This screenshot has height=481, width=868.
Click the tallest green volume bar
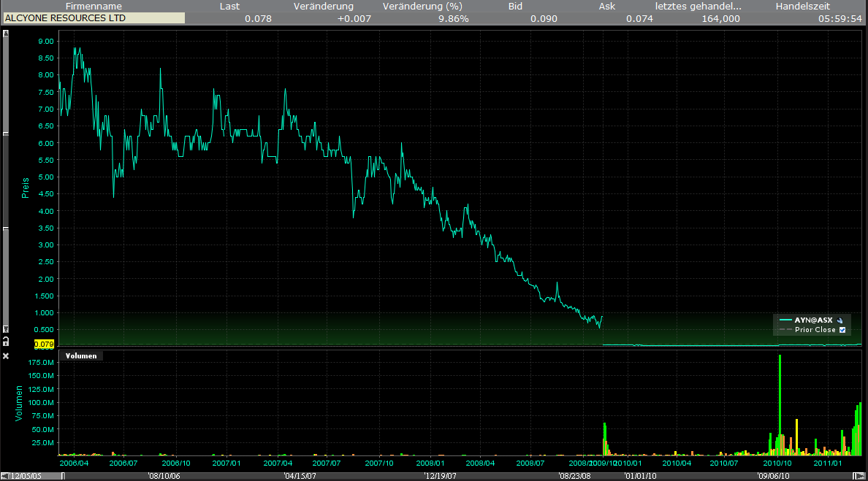click(780, 401)
